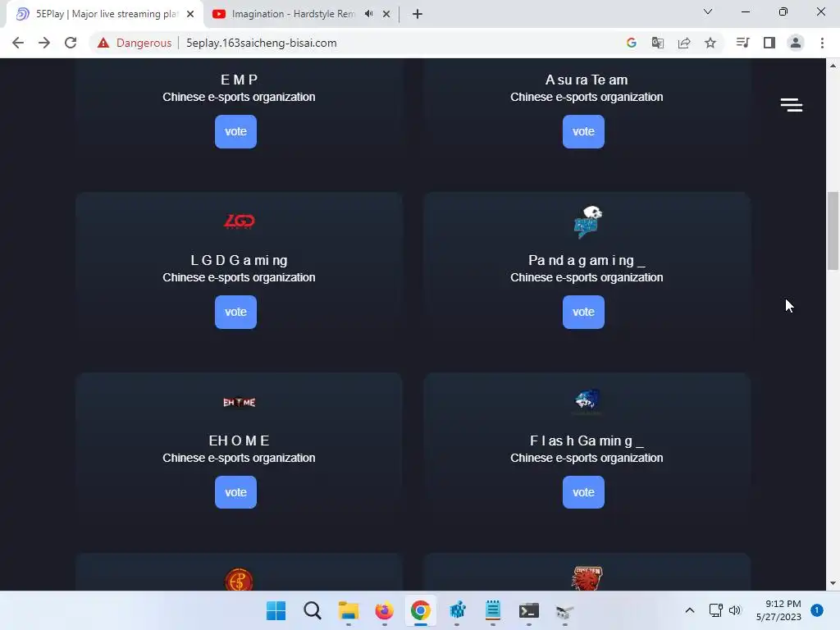Image resolution: width=840 pixels, height=630 pixels.
Task: Open the blue cubes app in taskbar
Action: [456, 610]
